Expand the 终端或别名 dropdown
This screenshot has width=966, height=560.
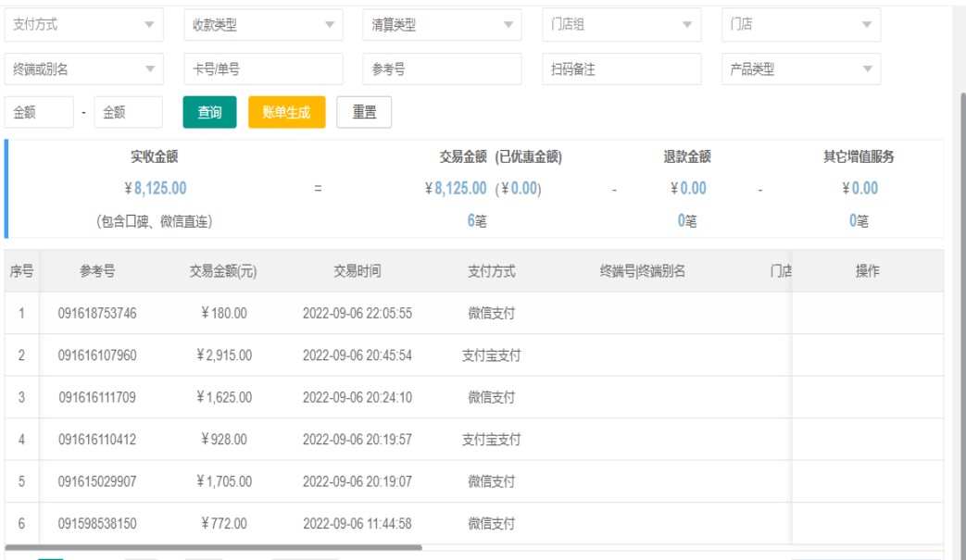pyautogui.click(x=83, y=69)
